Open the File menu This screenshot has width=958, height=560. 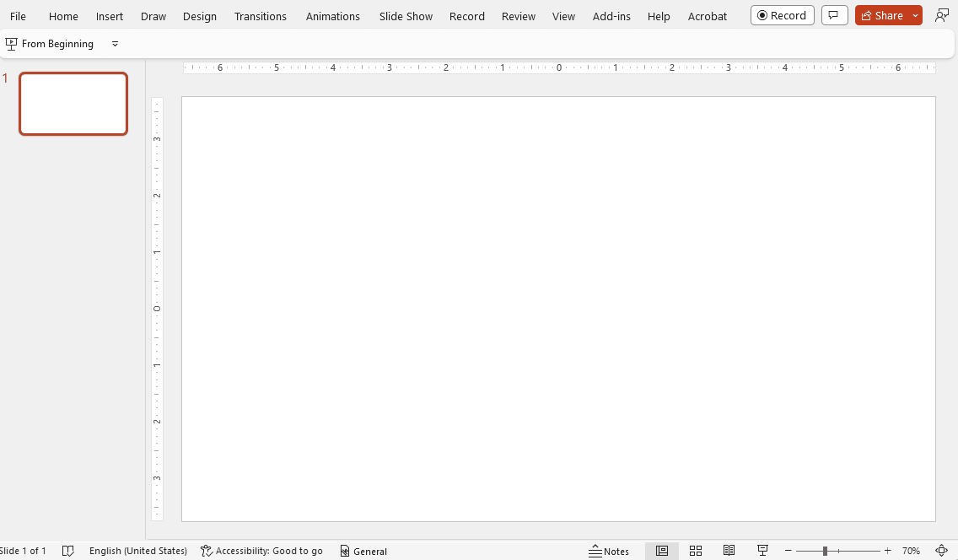coord(18,16)
